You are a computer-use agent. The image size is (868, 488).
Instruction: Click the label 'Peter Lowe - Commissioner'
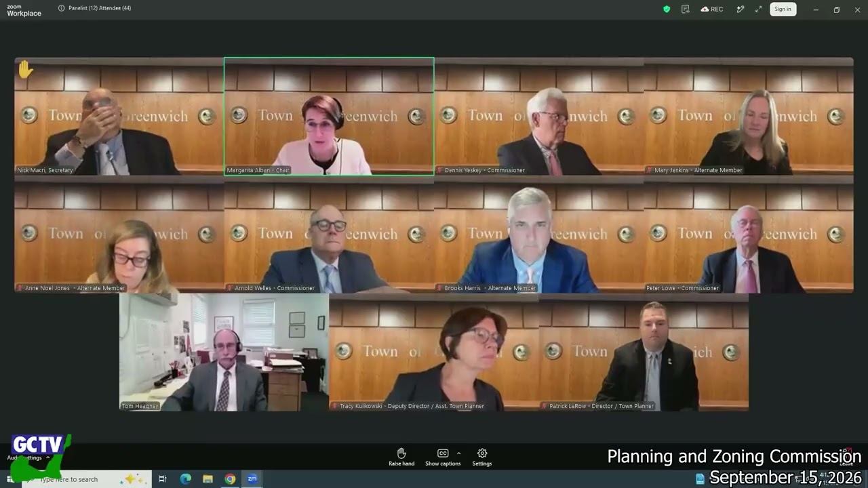682,288
